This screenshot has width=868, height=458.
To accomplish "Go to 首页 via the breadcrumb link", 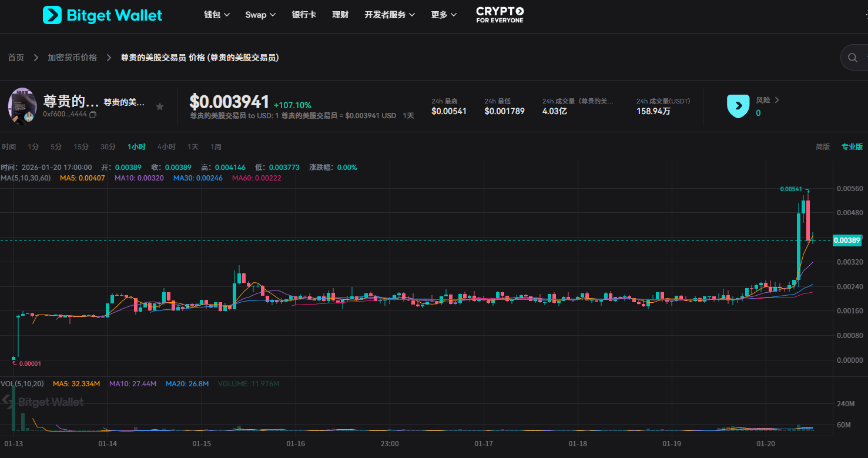I will (15, 57).
